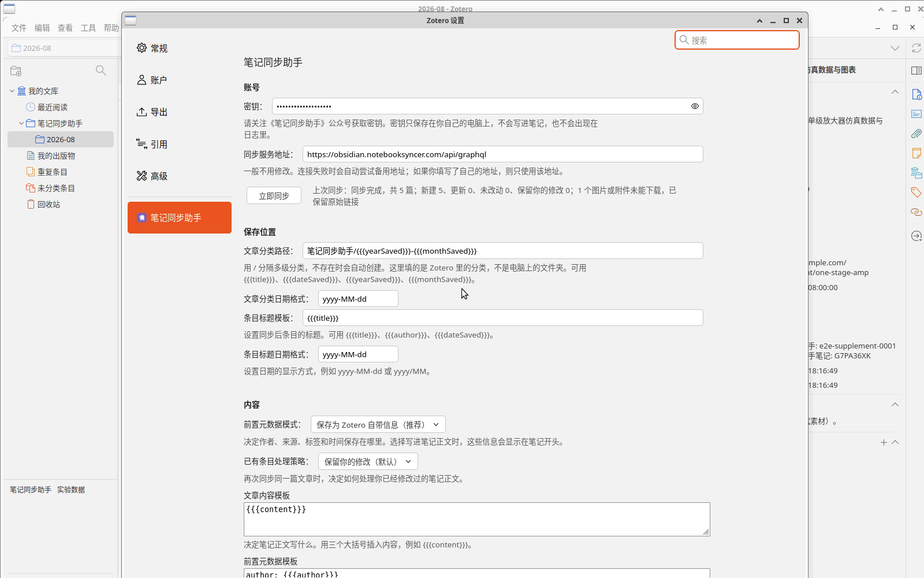Select 重复条目 in the tree
Image resolution: width=924 pixels, height=578 pixels.
pyautogui.click(x=53, y=172)
